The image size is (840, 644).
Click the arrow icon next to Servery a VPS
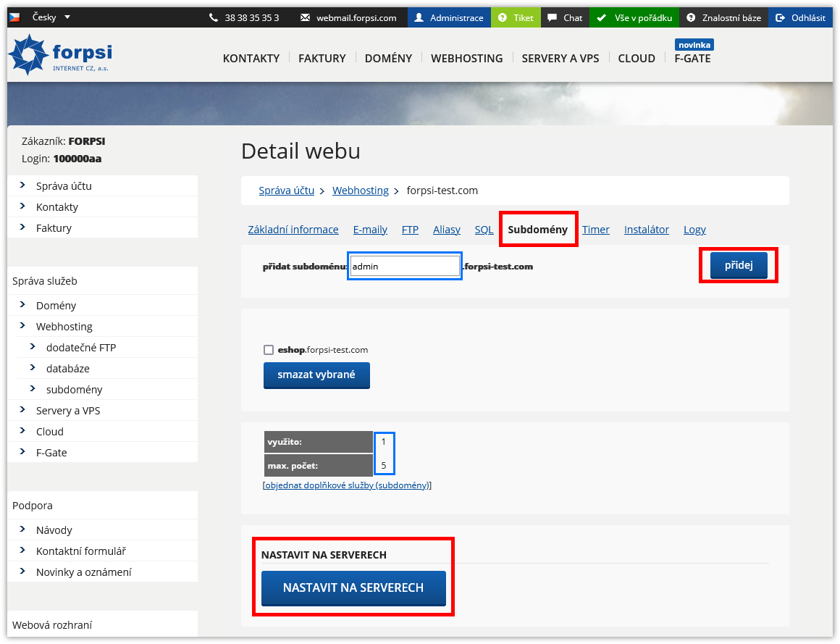pyautogui.click(x=22, y=409)
